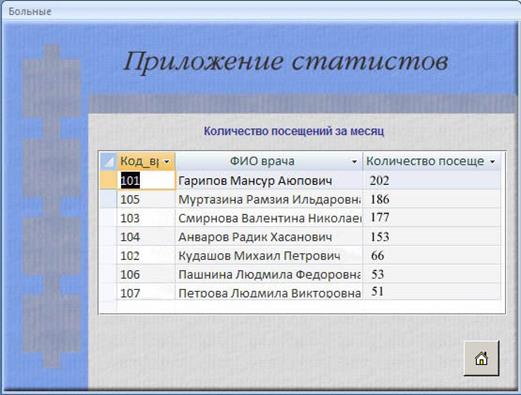
Task: Click the home icon button
Action: click(481, 358)
